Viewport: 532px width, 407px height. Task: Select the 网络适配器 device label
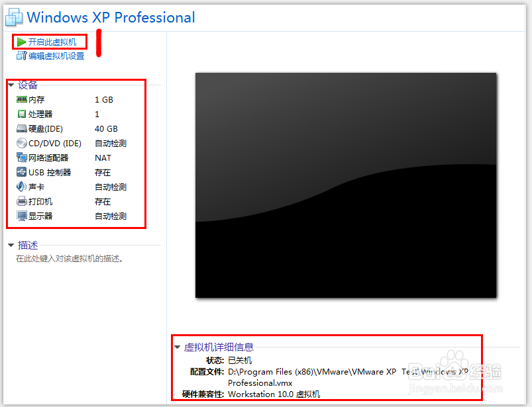coord(48,158)
